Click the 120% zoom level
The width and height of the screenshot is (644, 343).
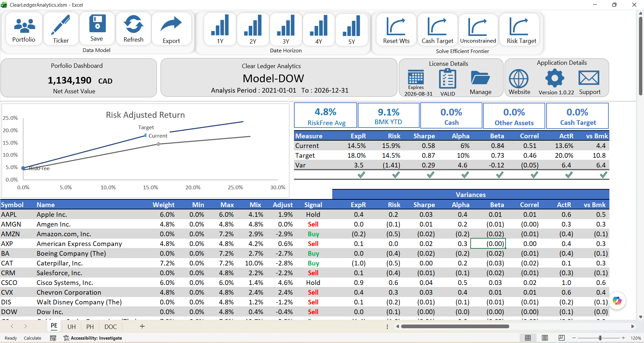636,338
